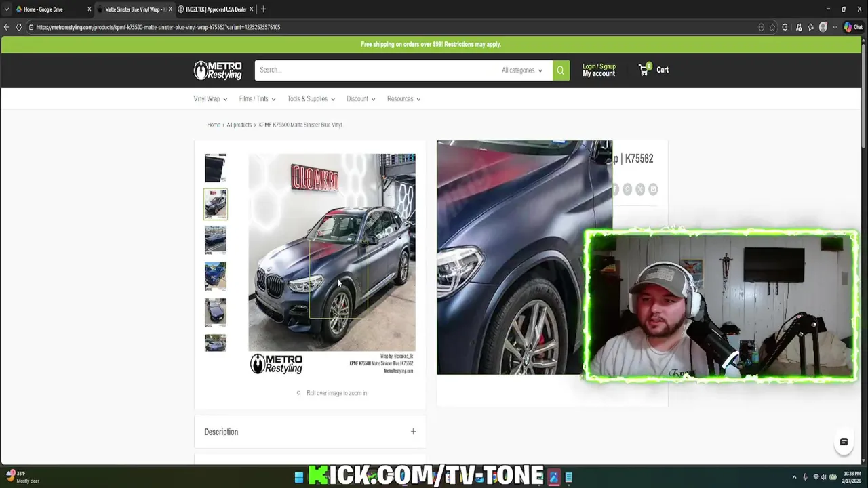This screenshot has height=488, width=868.
Task: Select the fourth blue car thumbnail
Action: (x=216, y=276)
